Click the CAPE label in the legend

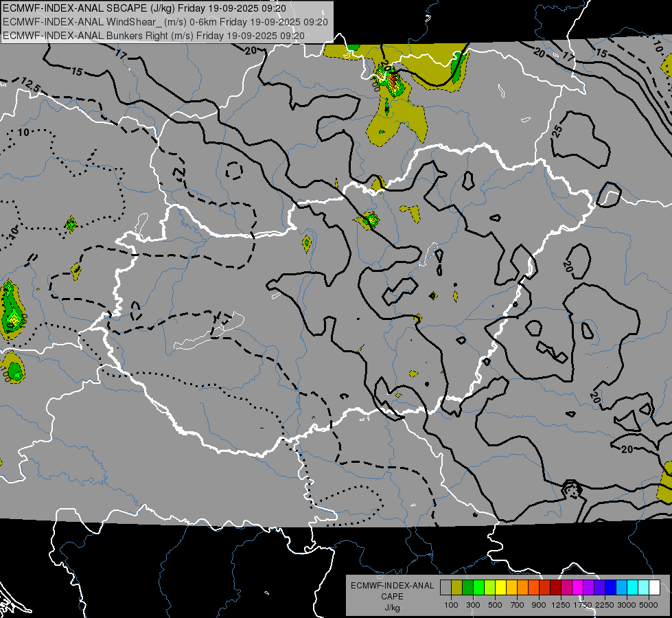(392, 596)
